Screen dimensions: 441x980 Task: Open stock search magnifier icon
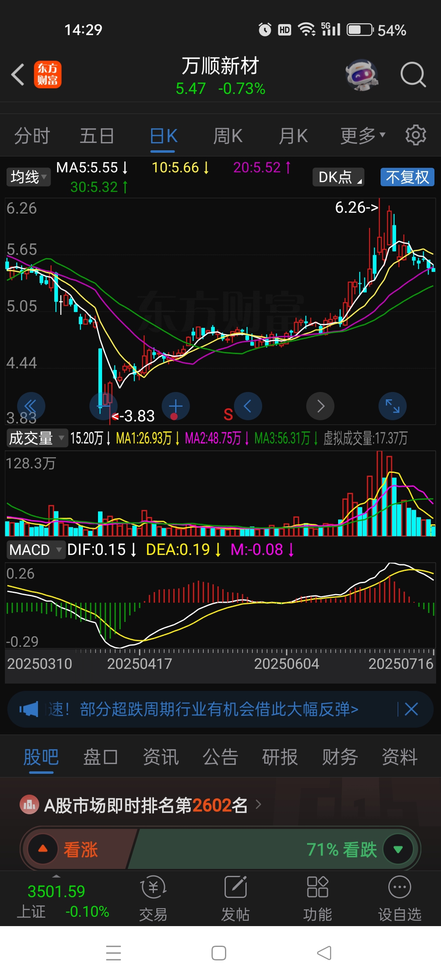coord(413,75)
